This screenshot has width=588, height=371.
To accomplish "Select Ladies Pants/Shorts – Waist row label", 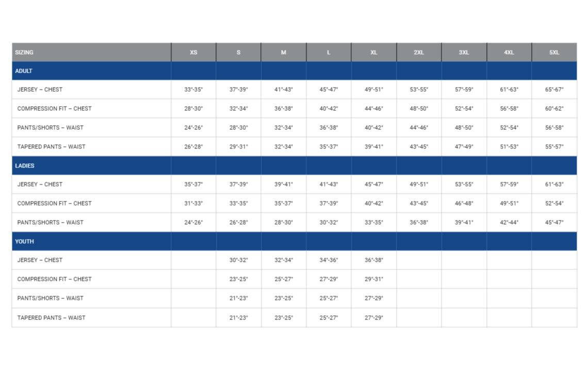I will pyautogui.click(x=50, y=223).
